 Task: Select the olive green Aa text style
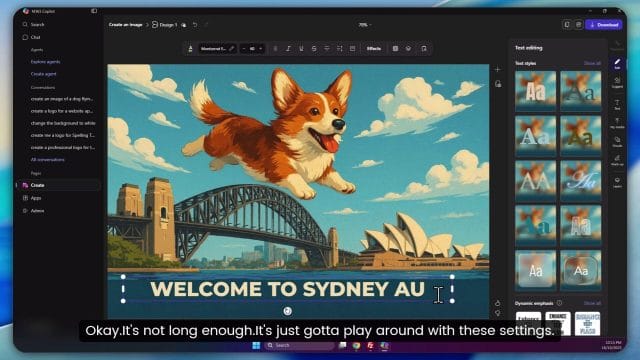click(x=580, y=136)
